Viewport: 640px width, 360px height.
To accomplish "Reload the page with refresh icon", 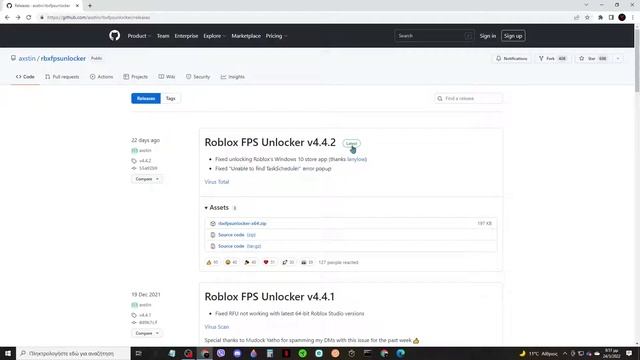I will 29,18.
